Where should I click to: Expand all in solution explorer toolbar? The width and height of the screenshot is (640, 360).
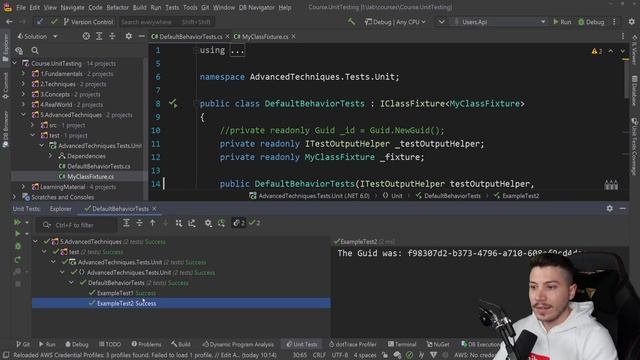click(99, 36)
